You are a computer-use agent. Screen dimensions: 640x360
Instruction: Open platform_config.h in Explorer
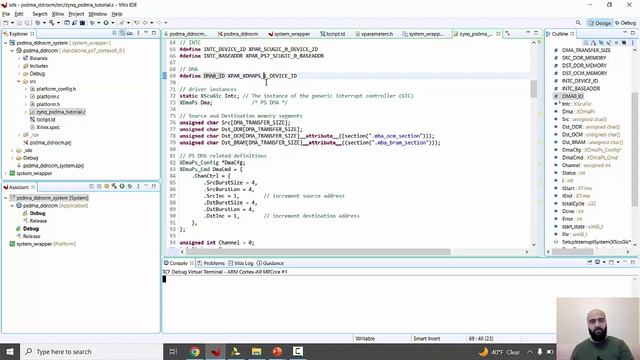(56, 89)
